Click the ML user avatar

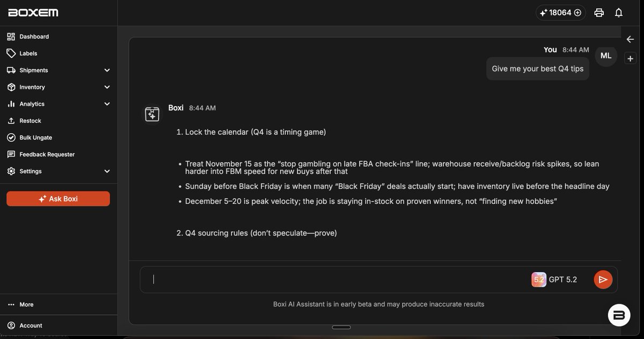click(606, 56)
